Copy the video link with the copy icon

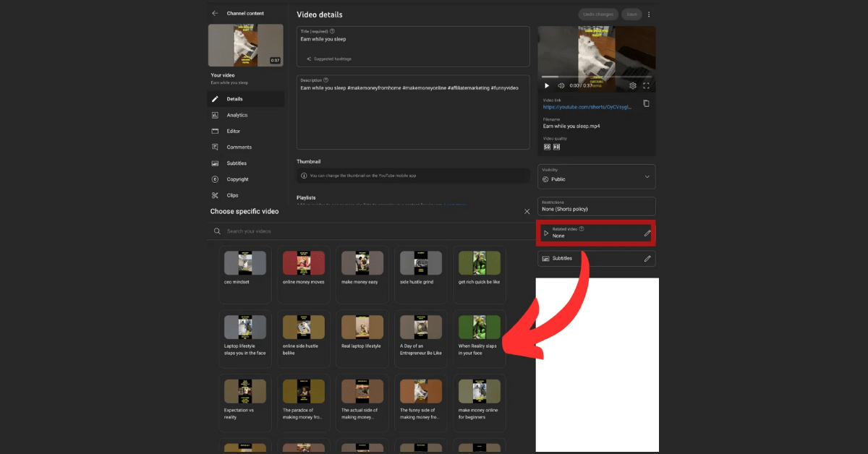(x=646, y=103)
